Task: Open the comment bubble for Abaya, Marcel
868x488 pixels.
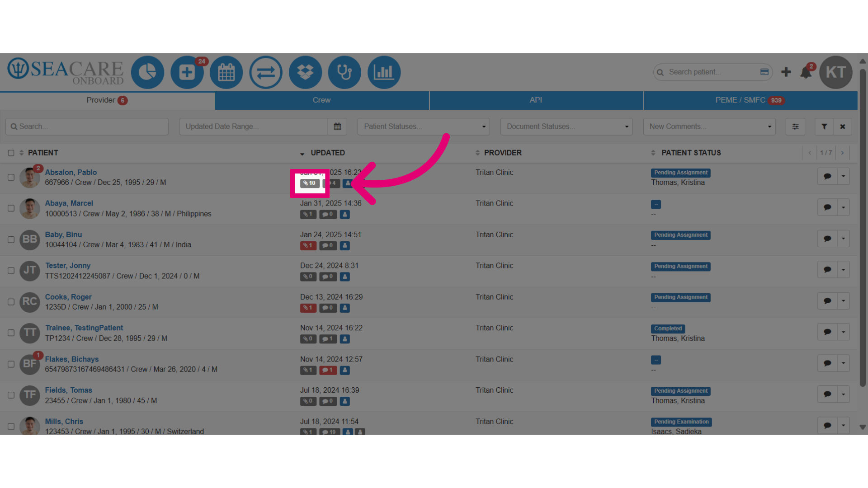Action: click(x=827, y=207)
